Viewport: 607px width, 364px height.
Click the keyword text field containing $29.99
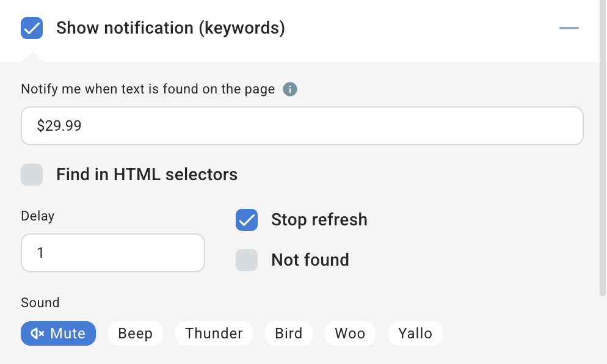pos(302,126)
